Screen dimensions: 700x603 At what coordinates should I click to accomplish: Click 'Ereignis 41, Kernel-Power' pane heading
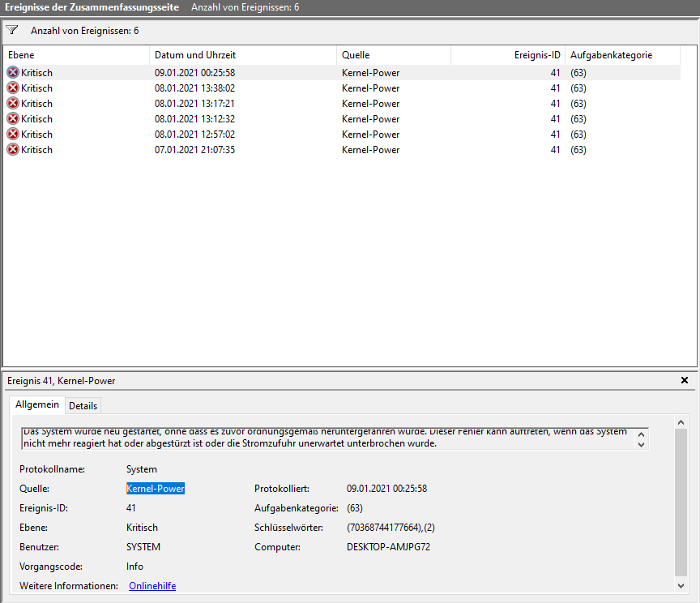click(61, 381)
